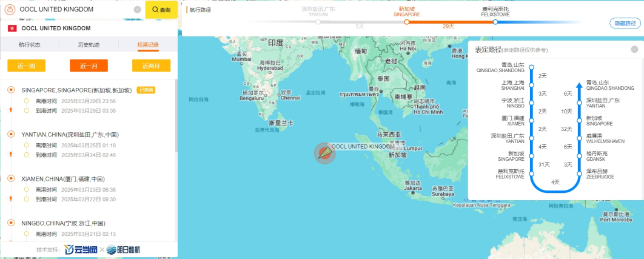This screenshot has height=259, width=644.
Task: Click the OOCL UNITED KINGDOM ship marker on map
Action: (x=324, y=153)
